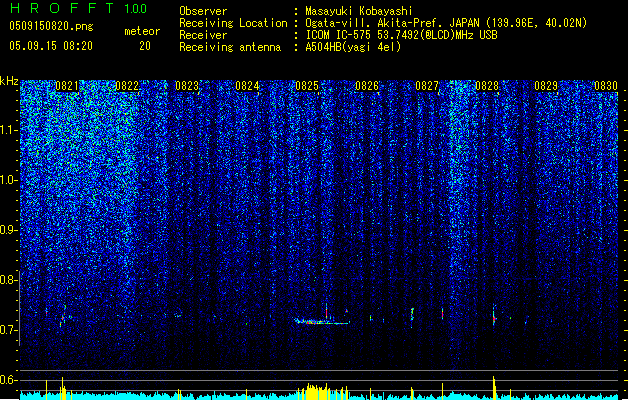Image resolution: width=629 pixels, height=400 pixels.
Task: Click the 0828 time marker
Action: coord(487,86)
